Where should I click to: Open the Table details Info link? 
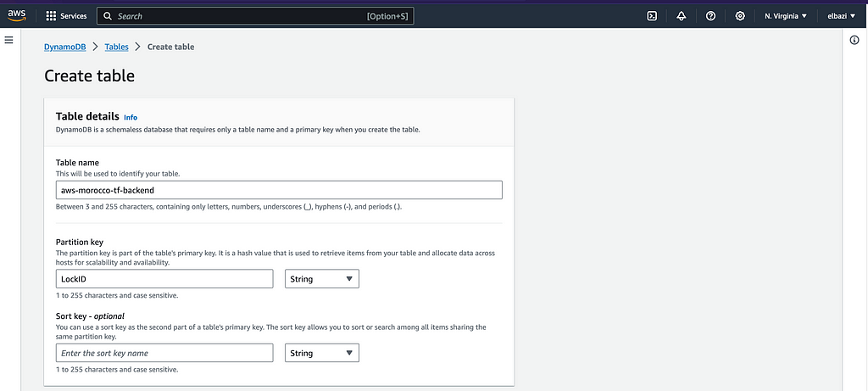click(x=131, y=117)
